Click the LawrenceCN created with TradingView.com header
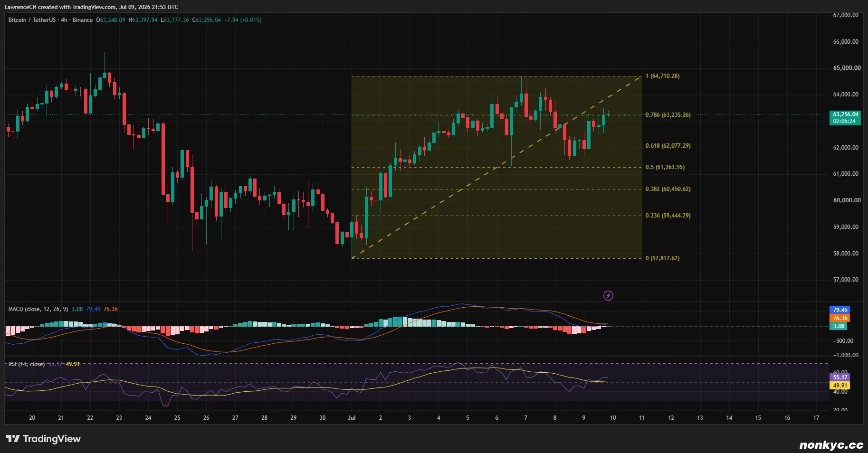Image resolution: width=868 pixels, height=453 pixels. [x=91, y=7]
